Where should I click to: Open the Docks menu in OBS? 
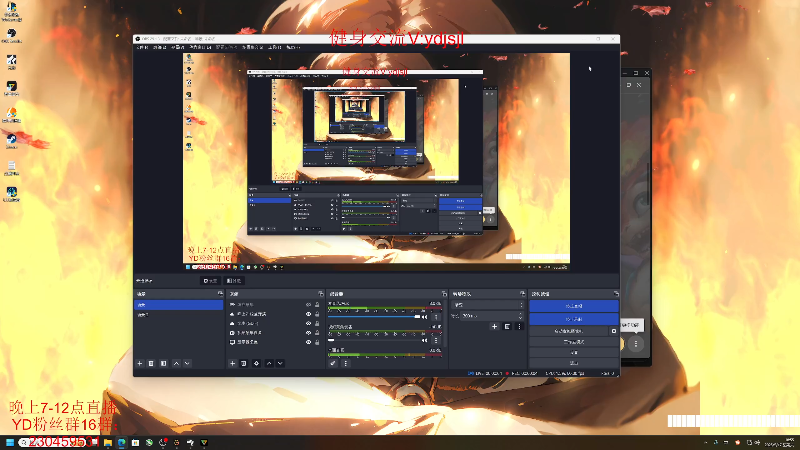pos(200,47)
